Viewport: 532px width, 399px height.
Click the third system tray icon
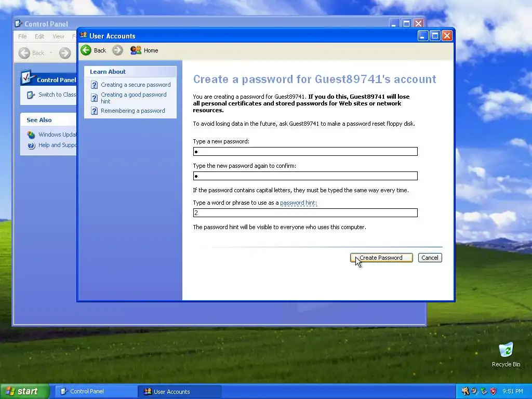click(484, 391)
